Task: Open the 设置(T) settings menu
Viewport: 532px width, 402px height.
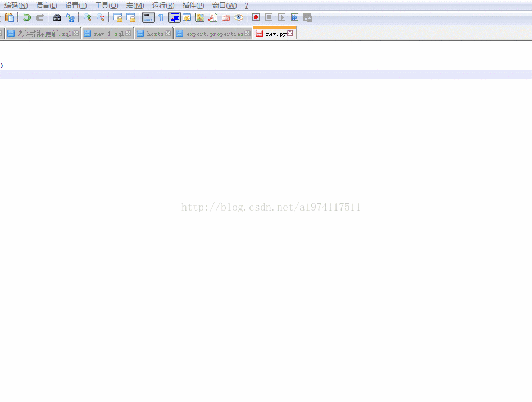Action: pyautogui.click(x=76, y=6)
